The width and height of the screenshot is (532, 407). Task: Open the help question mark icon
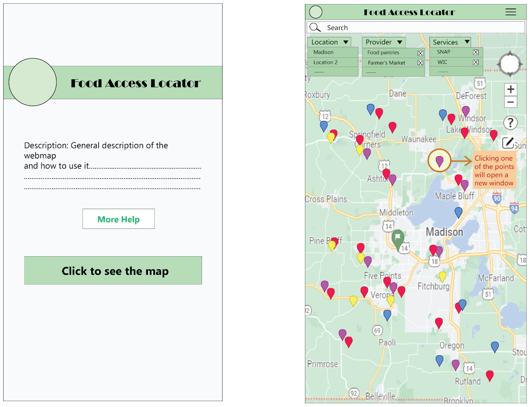(510, 122)
